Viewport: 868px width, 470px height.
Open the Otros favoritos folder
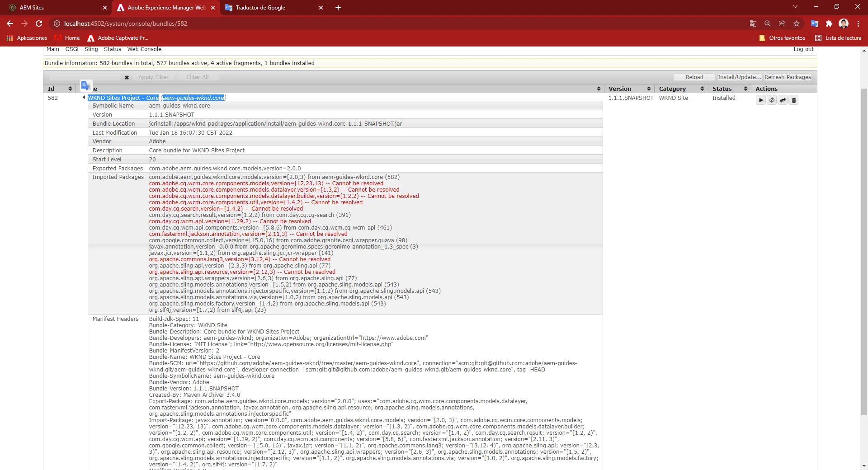click(782, 38)
